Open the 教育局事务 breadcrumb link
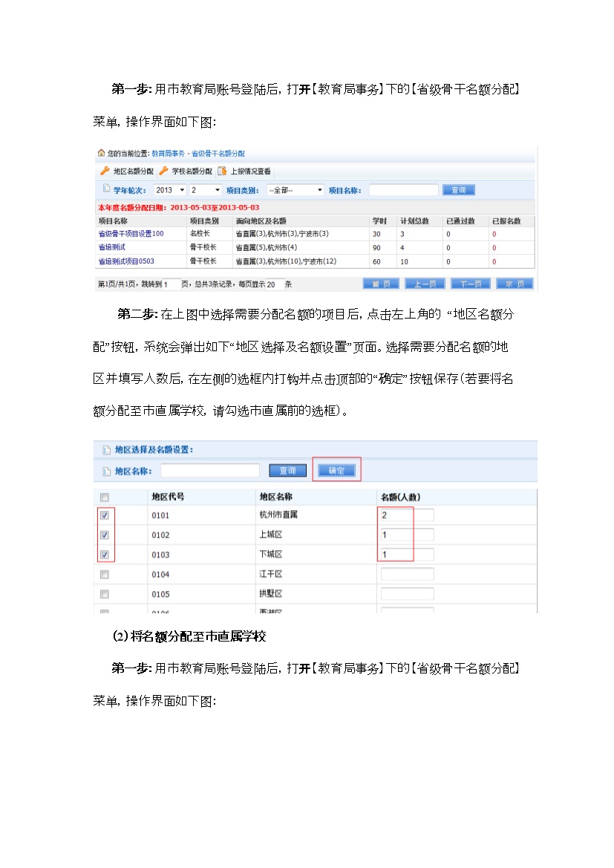This screenshot has width=614, height=868. pos(169,154)
